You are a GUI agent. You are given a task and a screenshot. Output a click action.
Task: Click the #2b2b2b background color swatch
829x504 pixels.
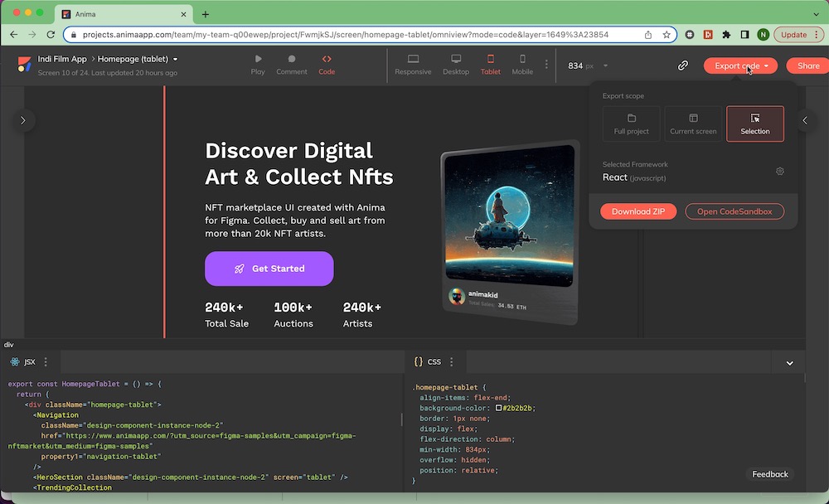coord(499,409)
